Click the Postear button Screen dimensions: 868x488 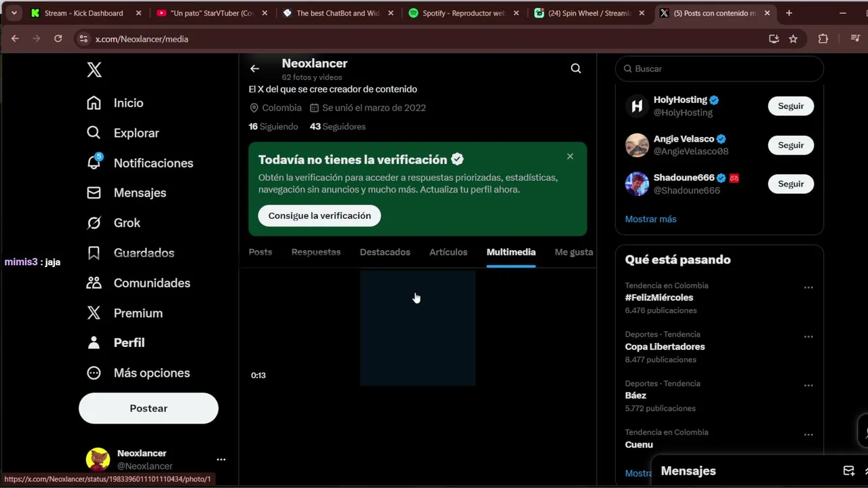[149, 408]
